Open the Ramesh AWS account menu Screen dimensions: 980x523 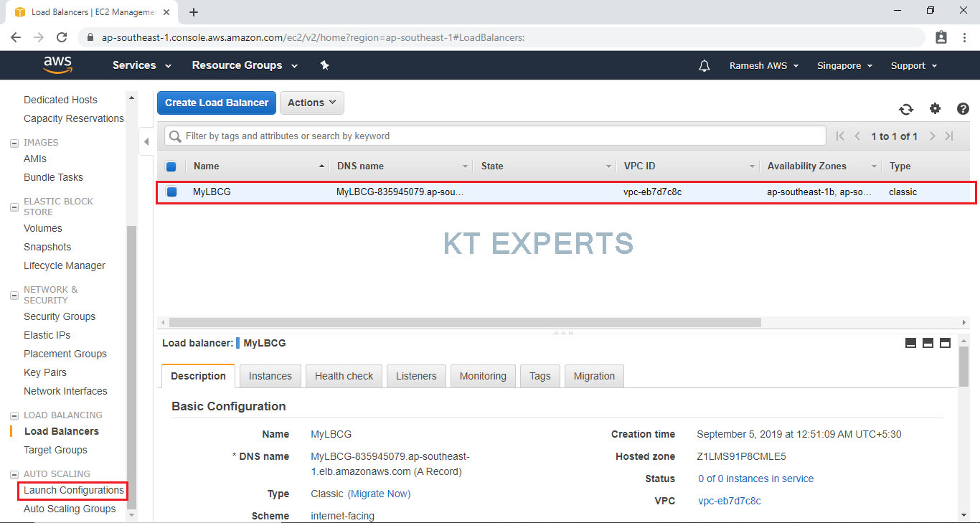[x=763, y=65]
